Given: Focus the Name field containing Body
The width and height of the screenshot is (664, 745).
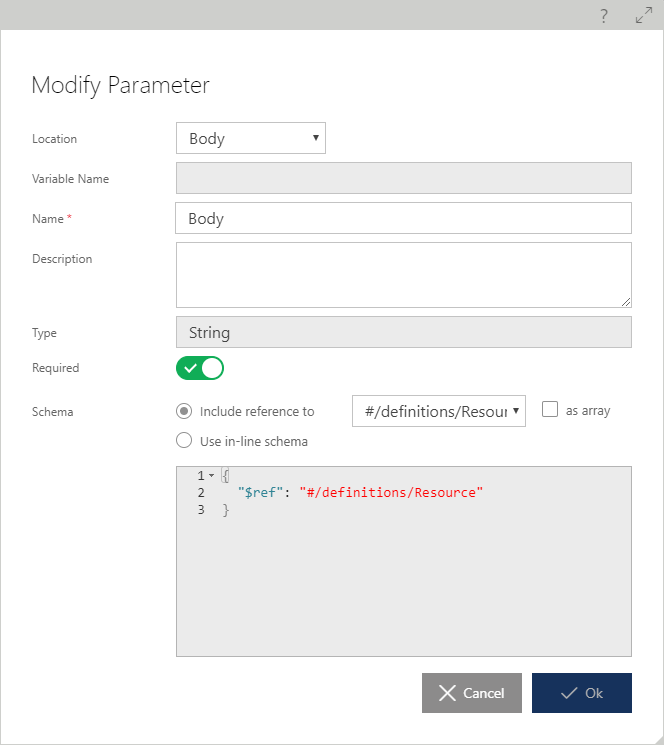Looking at the screenshot, I should tap(404, 218).
